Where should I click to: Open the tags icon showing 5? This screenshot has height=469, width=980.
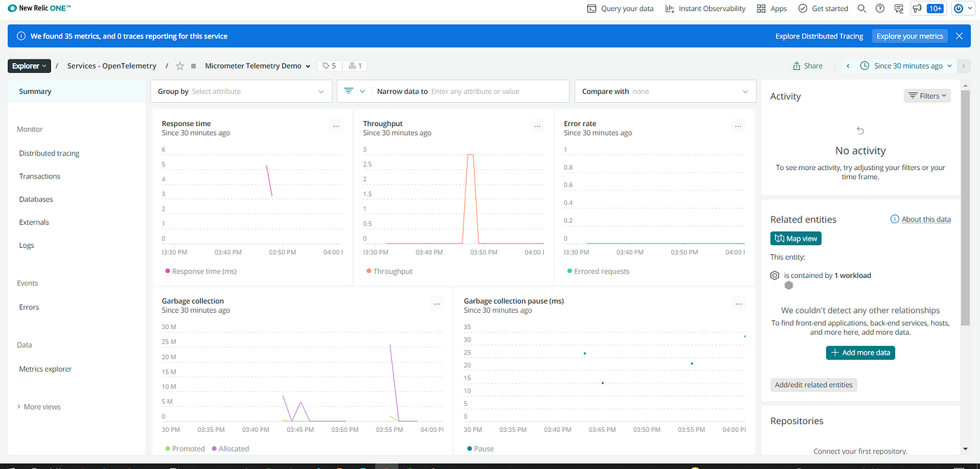328,66
